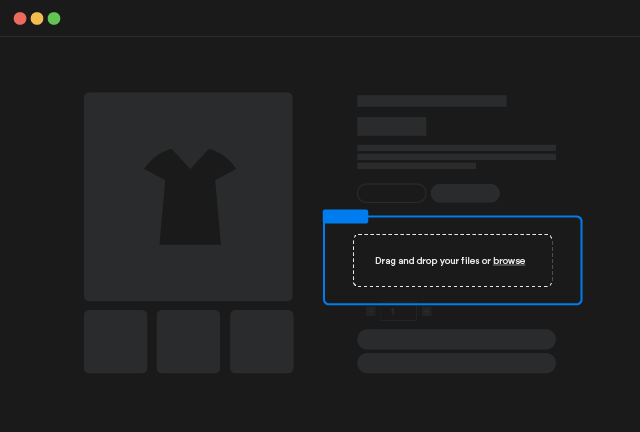Increase quantity with the plus stepper
640x432 pixels.
pos(426,311)
